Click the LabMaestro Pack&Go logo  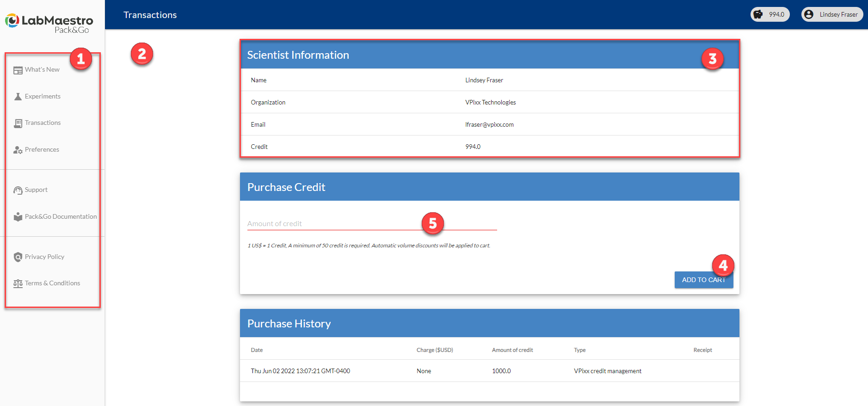tap(50, 23)
